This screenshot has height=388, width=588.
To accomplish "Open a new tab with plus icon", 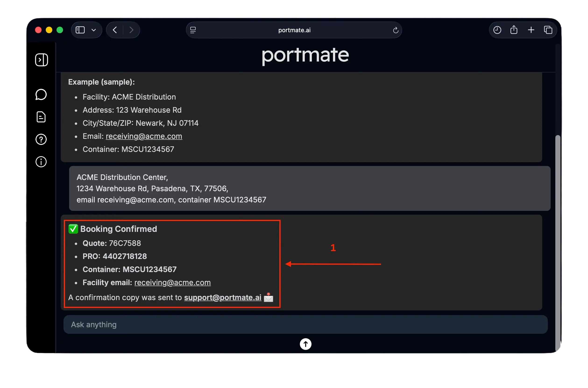I will 531,30.
